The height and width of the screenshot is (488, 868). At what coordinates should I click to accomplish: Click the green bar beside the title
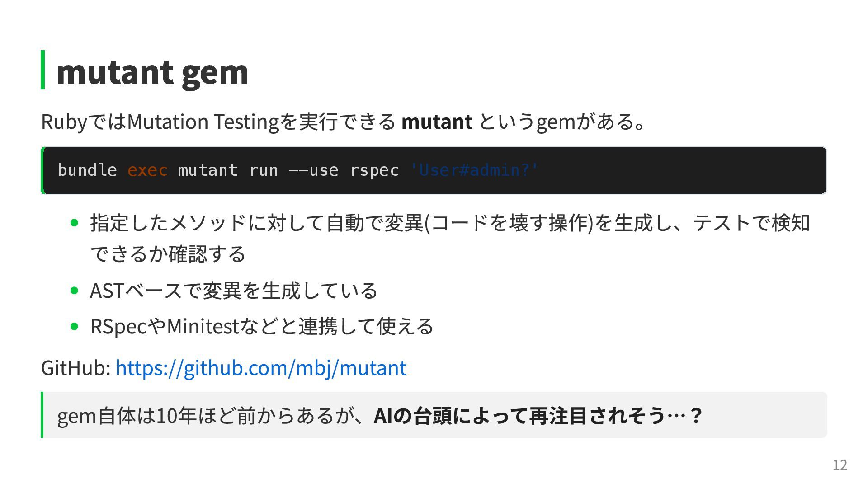pos(43,70)
